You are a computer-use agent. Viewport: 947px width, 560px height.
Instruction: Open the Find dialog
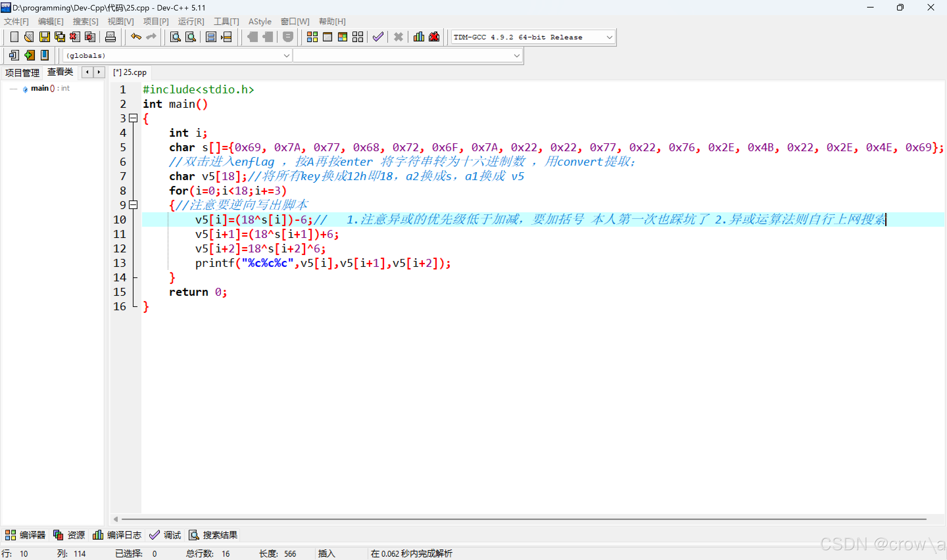[x=175, y=36]
